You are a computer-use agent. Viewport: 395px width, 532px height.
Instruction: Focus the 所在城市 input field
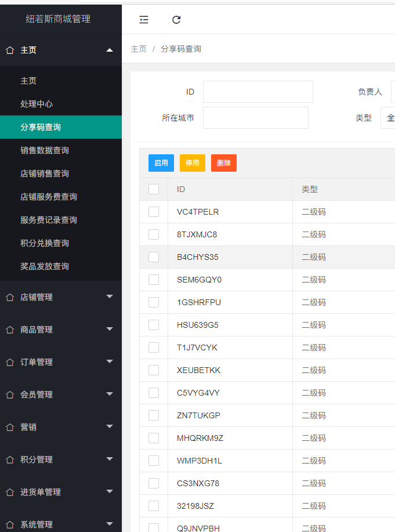coord(256,118)
